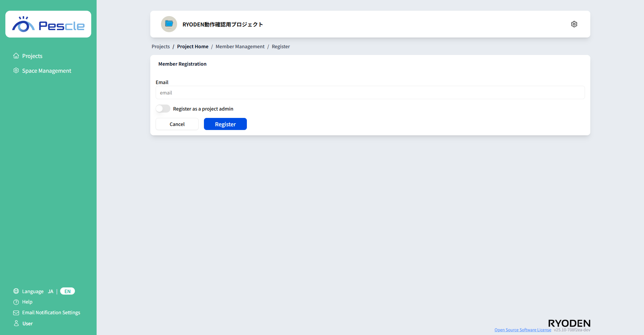644x335 pixels.
Task: Click the email input field
Action: click(369, 92)
